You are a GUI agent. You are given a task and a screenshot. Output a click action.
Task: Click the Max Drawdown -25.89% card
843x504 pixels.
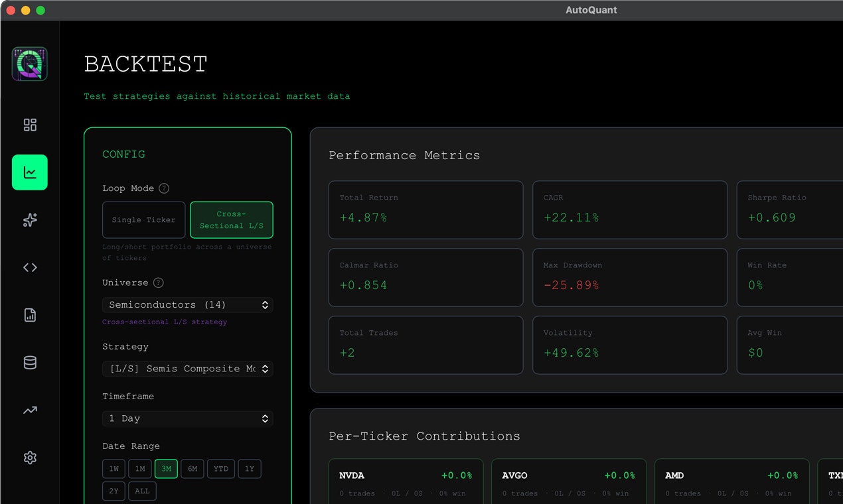(x=630, y=277)
